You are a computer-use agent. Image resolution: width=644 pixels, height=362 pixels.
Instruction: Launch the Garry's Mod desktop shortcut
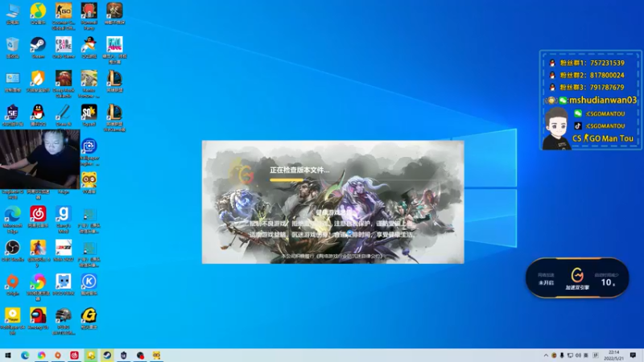click(64, 220)
